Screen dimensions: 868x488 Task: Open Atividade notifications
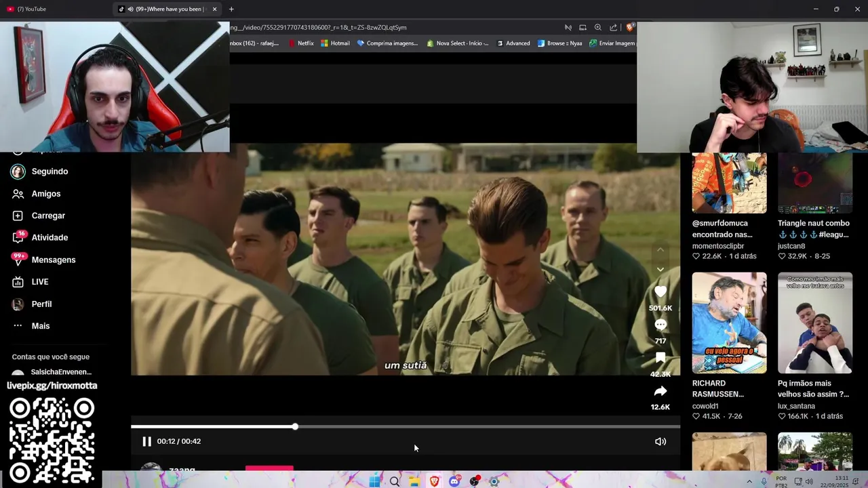point(50,238)
